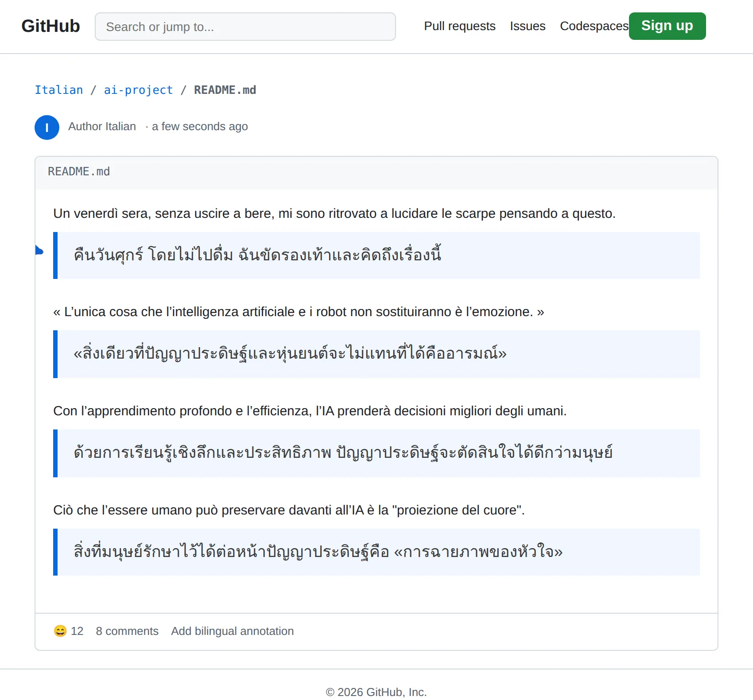This screenshot has width=753, height=700.
Task: Click the Thai quote 'คืนวันศุกร์ โดยไม่ไปดื่ม'
Action: point(257,255)
